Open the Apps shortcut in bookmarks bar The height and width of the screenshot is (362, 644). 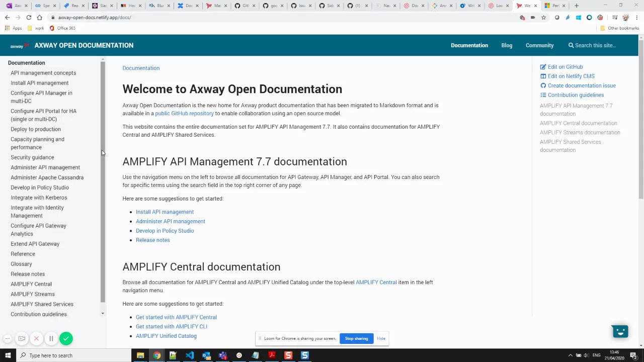[14, 28]
